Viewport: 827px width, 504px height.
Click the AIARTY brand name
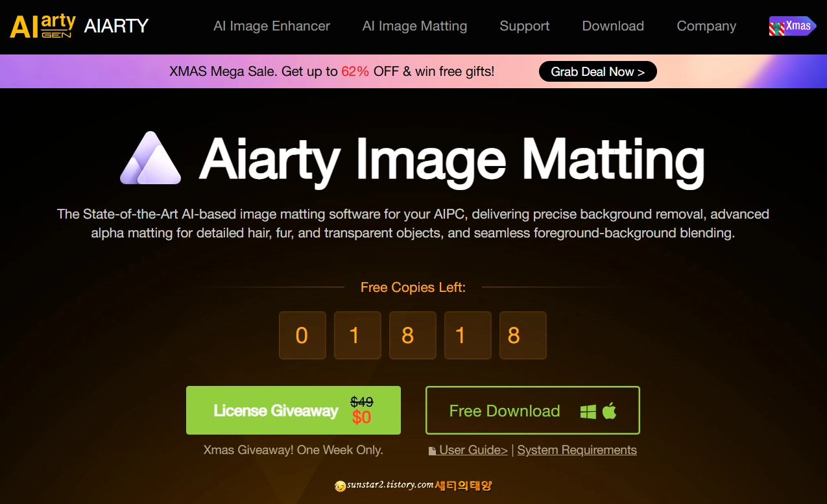(x=117, y=26)
